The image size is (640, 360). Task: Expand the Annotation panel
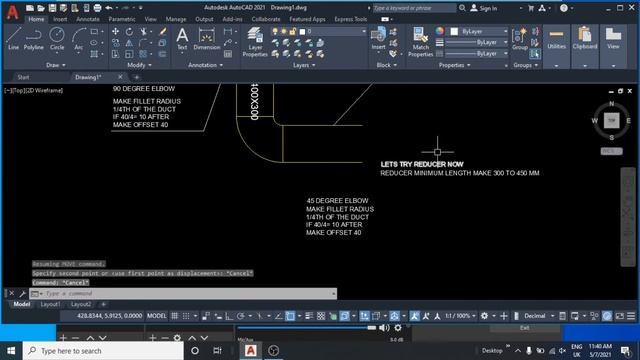[205, 65]
